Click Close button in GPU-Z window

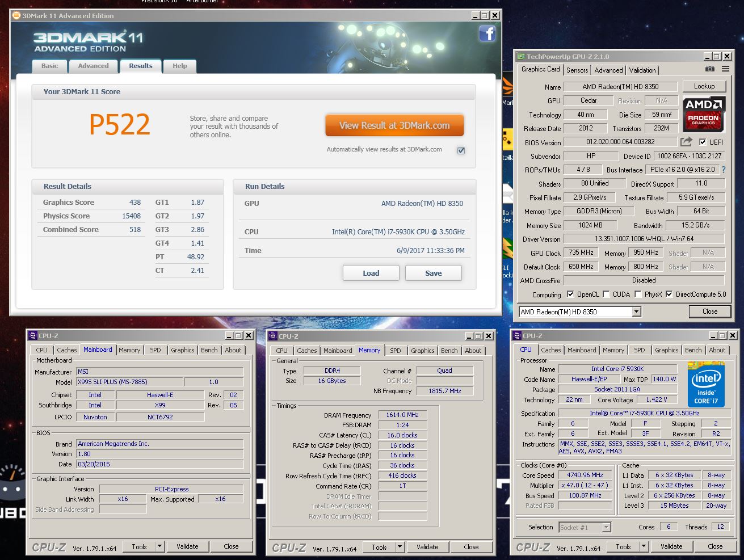point(710,311)
